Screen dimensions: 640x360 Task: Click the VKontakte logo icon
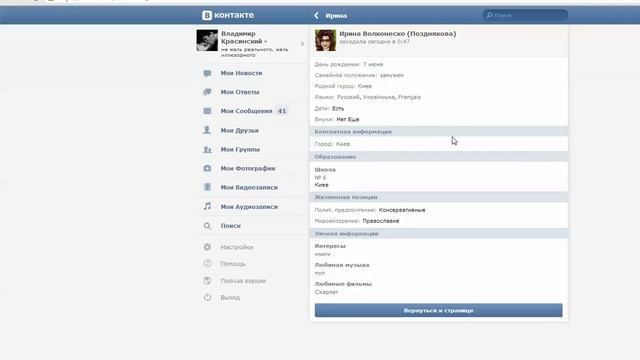(x=207, y=16)
